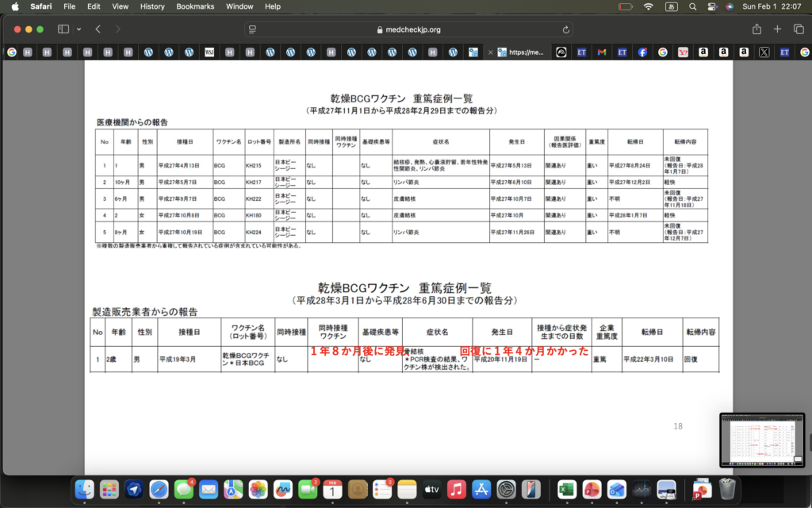The height and width of the screenshot is (508, 812).
Task: Toggle the Safari sidebar
Action: click(x=63, y=29)
